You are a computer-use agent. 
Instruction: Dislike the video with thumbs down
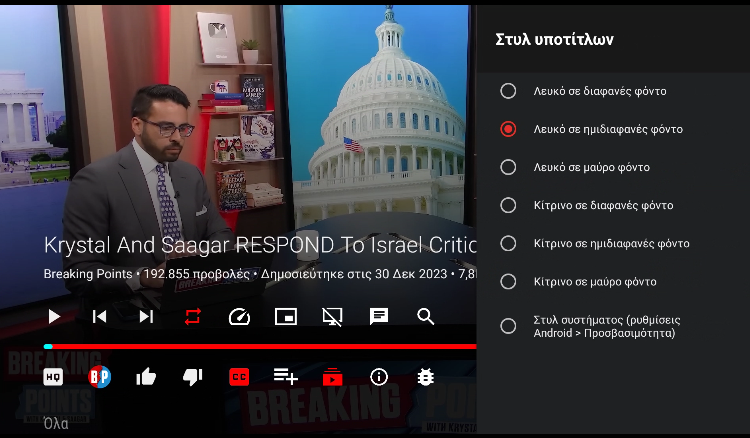tap(193, 377)
